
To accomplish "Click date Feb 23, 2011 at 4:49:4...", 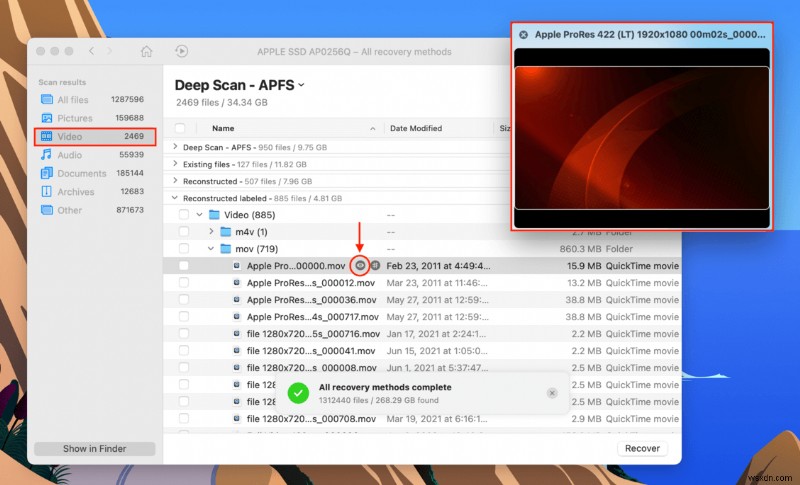I will click(438, 266).
